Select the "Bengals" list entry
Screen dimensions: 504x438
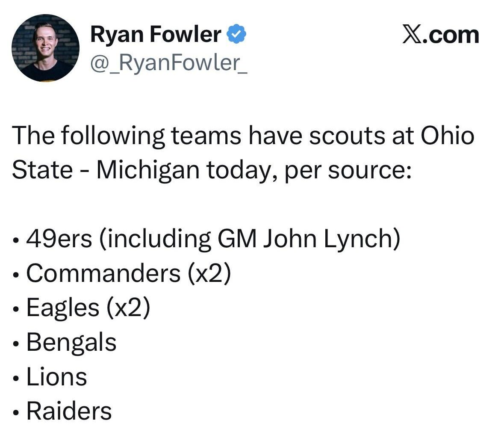(x=71, y=343)
